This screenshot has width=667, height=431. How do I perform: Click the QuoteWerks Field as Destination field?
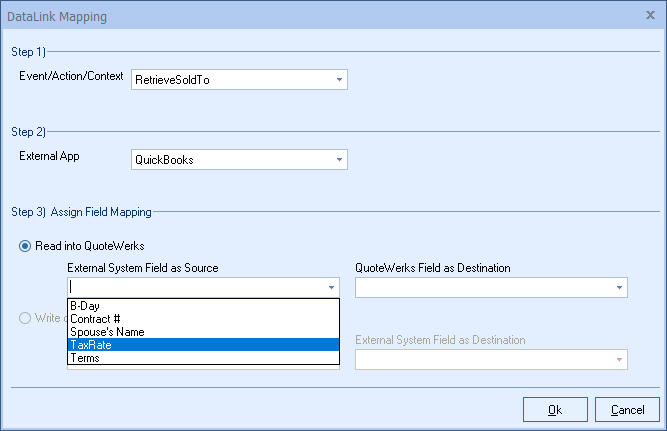483,288
